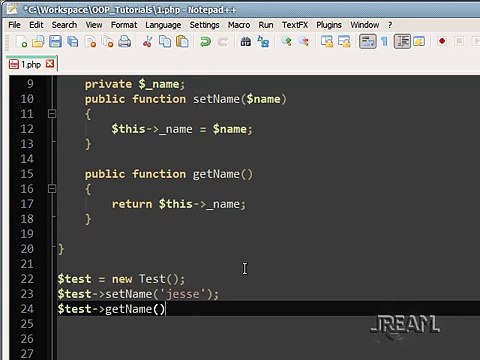480x360 pixels.
Task: Click the Stop Recording square icon
Action: [459, 41]
